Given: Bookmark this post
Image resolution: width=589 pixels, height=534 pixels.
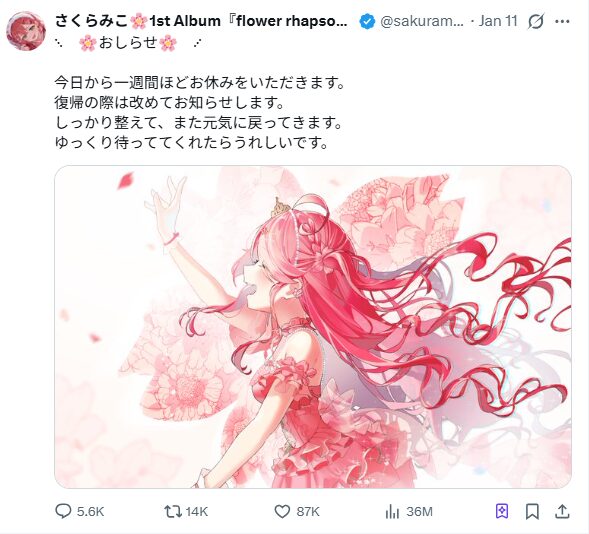Looking at the screenshot, I should pyautogui.click(x=532, y=511).
